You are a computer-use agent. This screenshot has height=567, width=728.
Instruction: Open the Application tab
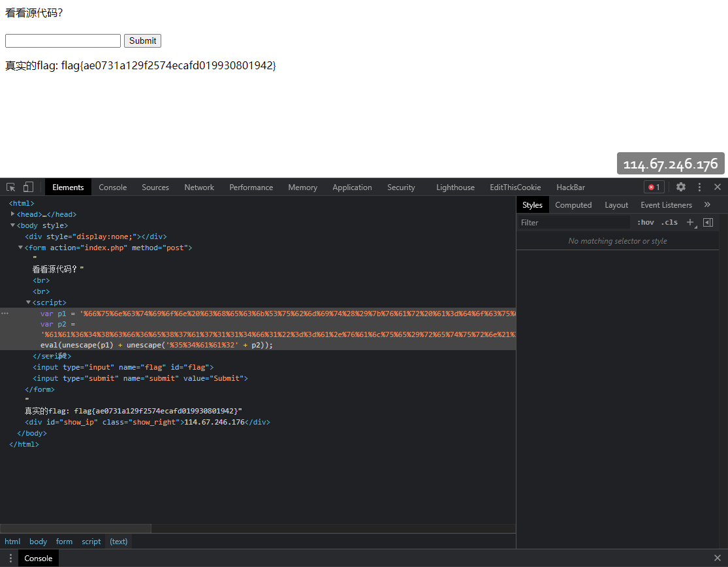click(353, 187)
